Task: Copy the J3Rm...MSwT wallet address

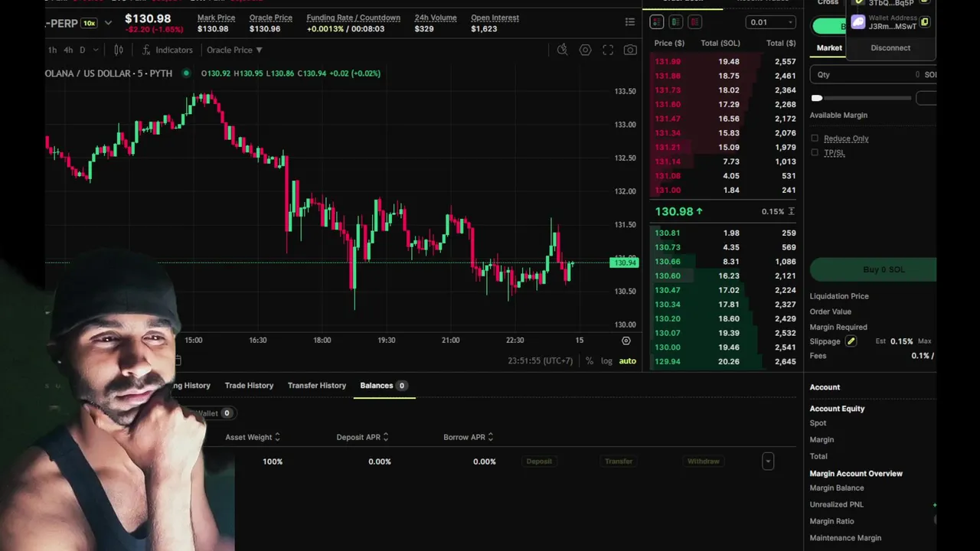Action: point(924,22)
